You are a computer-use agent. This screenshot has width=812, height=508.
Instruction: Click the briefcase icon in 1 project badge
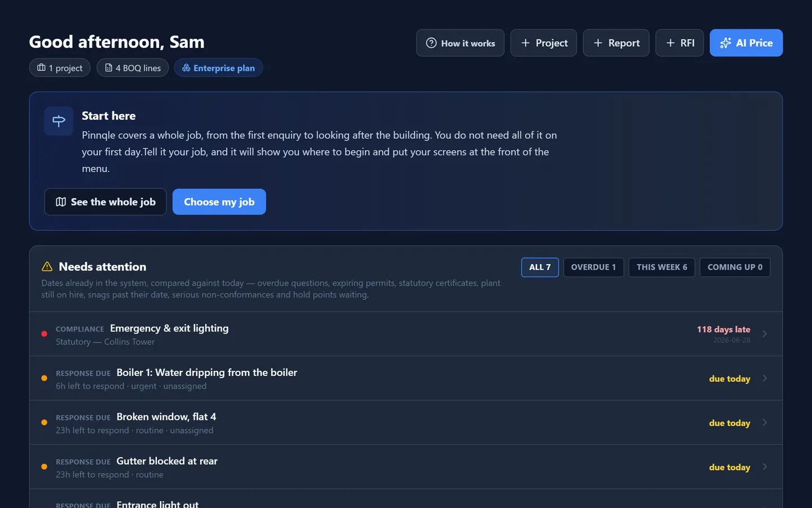click(41, 68)
